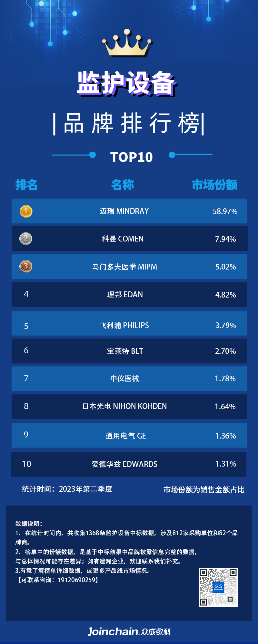Screen dimensions: 258x644
Task: Click 爱德华兹 EDWARDS in rank 10
Action: point(124,464)
